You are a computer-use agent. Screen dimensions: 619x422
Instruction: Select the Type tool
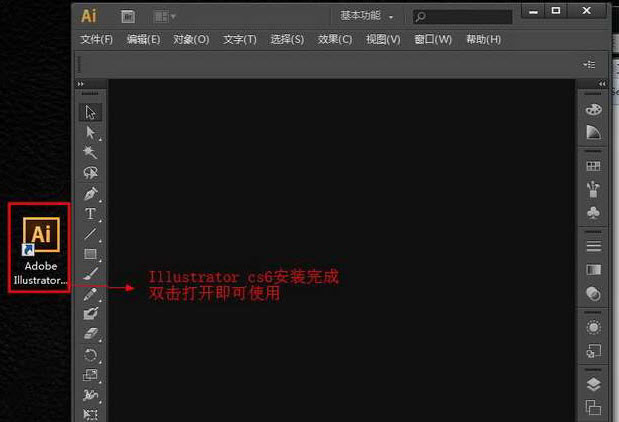(x=90, y=214)
